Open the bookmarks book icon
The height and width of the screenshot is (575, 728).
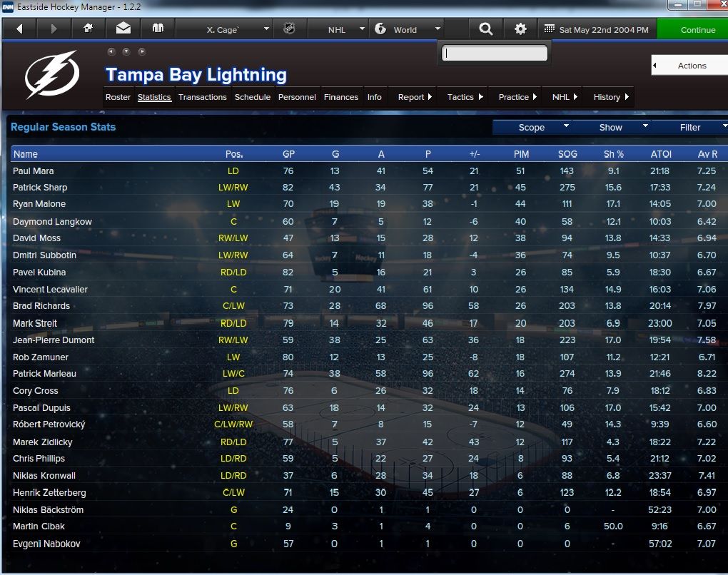(x=158, y=29)
